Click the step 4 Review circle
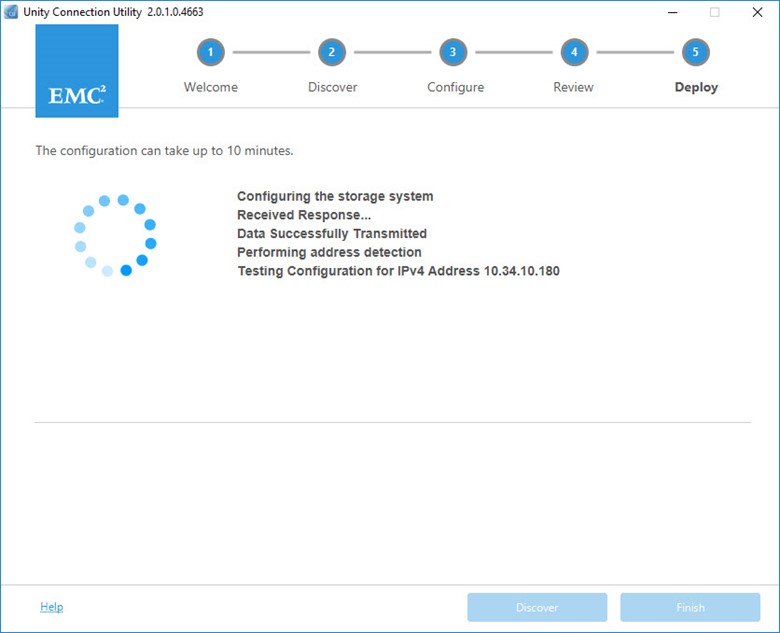 [575, 52]
